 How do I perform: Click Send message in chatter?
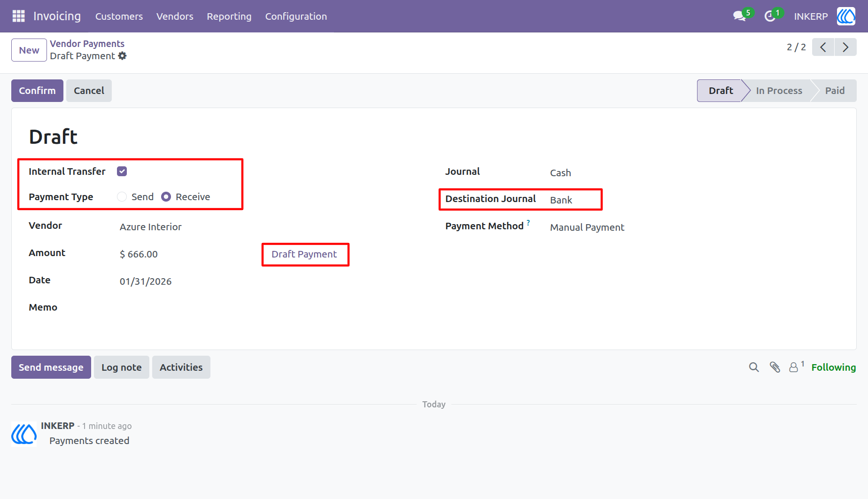(x=51, y=367)
